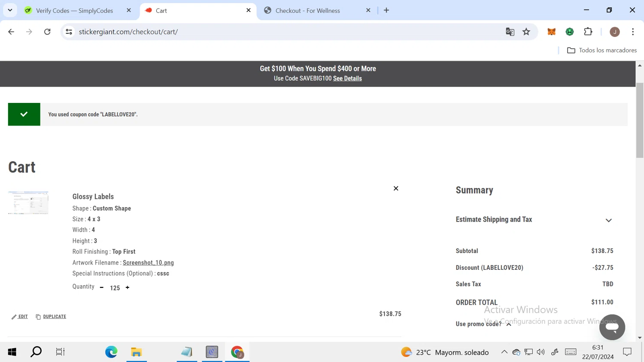Open Glossy Labels product title
This screenshot has width=644, height=362.
point(93,196)
